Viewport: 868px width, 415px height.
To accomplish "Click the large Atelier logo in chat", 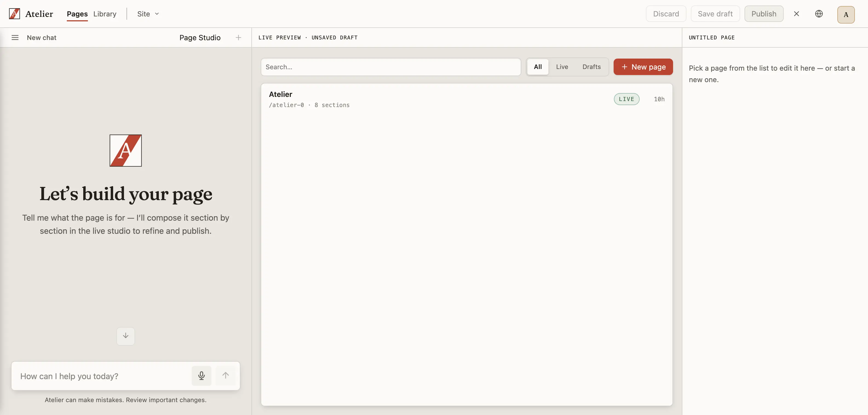I will [x=126, y=151].
